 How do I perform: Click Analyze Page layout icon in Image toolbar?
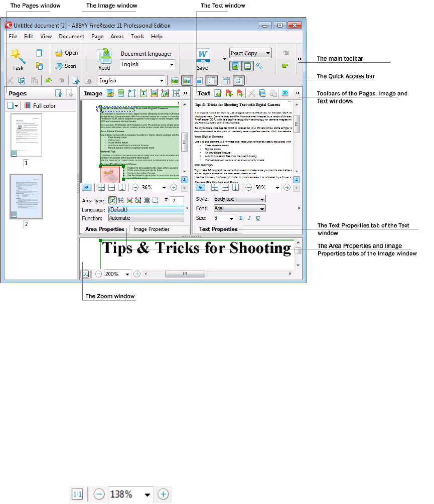pos(132,93)
